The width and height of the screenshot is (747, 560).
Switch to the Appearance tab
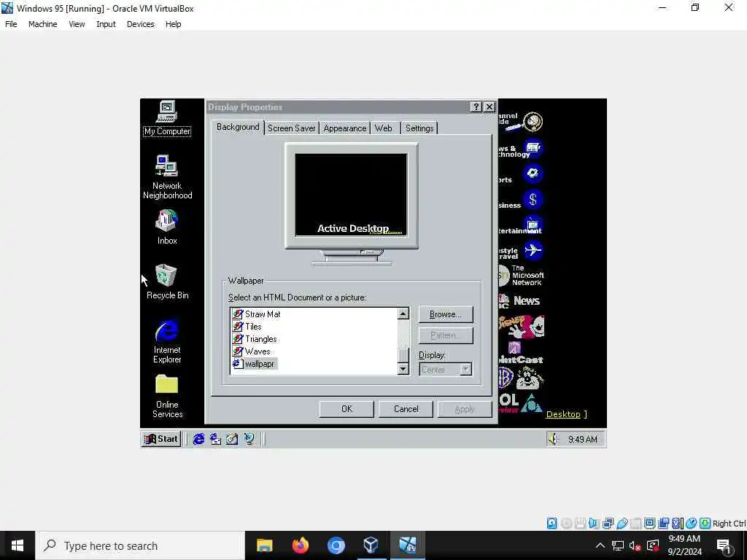pos(344,128)
